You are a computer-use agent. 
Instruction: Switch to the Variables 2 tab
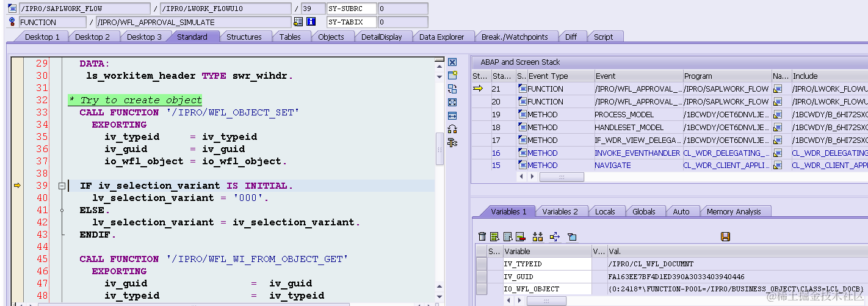tap(560, 211)
